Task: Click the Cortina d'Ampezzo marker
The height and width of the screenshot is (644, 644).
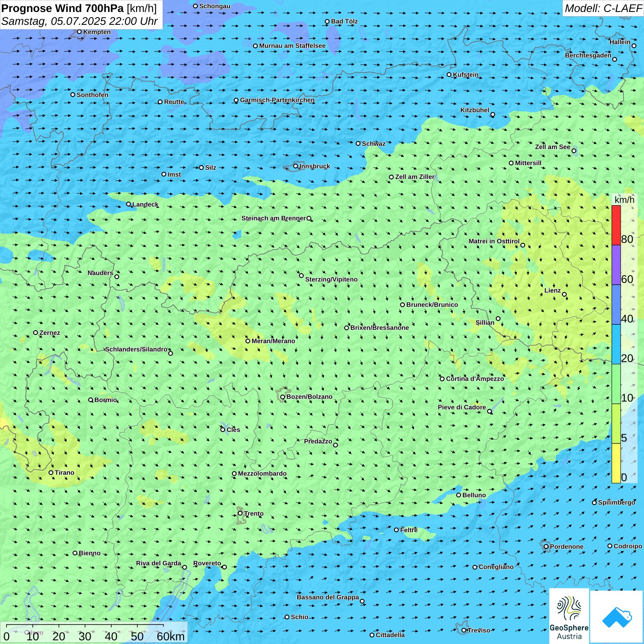Action: (442, 379)
